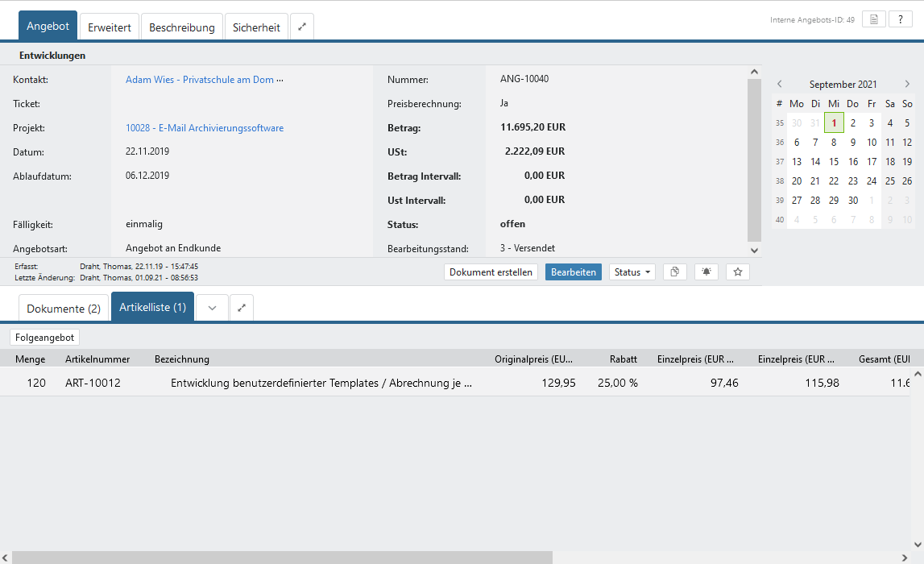Open the help question mark button
The image size is (924, 564).
pos(900,19)
